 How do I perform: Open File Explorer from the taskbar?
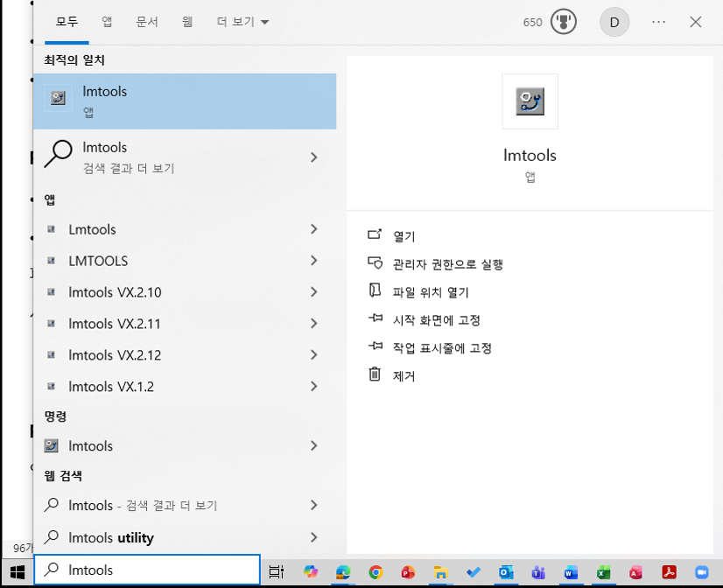(x=441, y=572)
